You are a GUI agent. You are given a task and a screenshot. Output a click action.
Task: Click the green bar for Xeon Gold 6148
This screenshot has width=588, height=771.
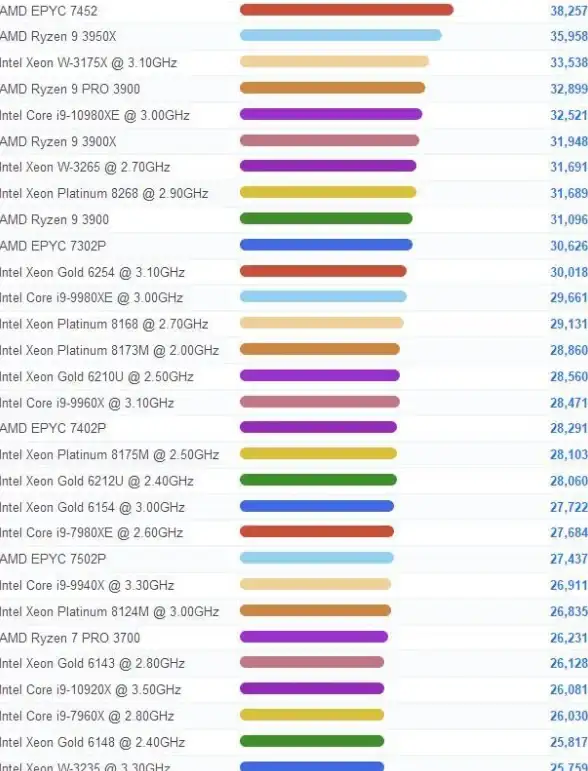(312, 741)
